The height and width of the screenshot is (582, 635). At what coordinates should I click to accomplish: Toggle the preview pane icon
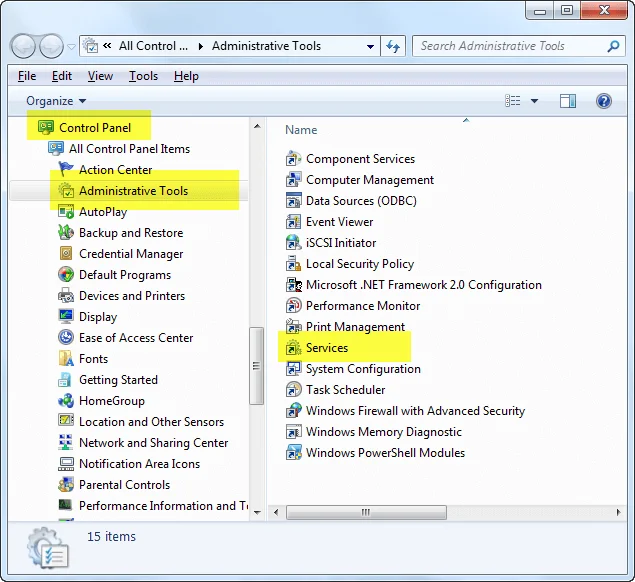tap(568, 101)
